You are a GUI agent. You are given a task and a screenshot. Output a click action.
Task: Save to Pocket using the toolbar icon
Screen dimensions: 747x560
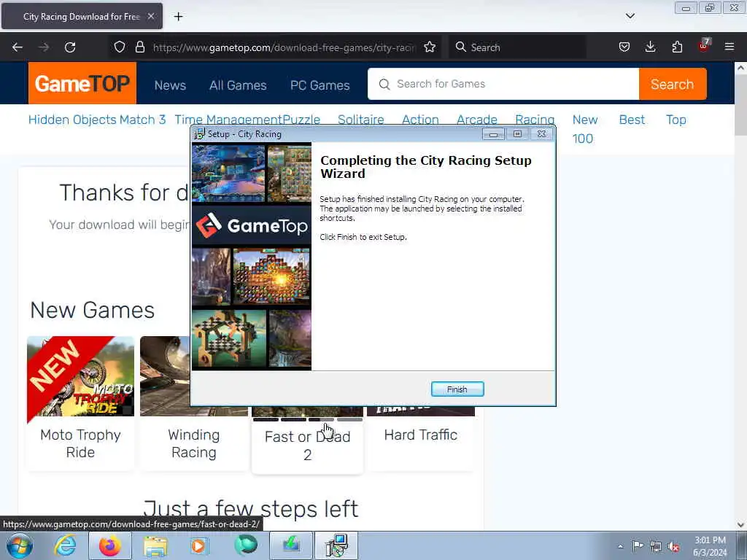[x=624, y=47]
